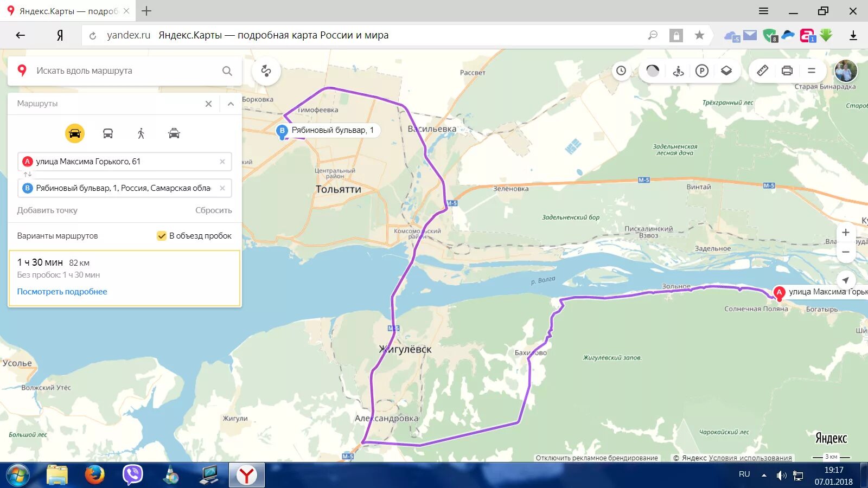Bookmark this page with star icon
The image size is (868, 488).
click(699, 35)
